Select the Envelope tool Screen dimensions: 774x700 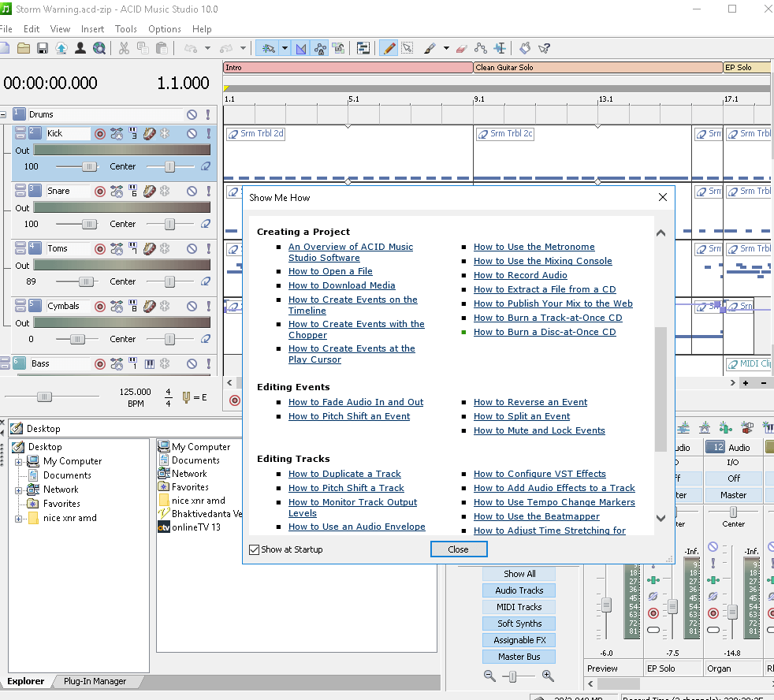[x=481, y=48]
